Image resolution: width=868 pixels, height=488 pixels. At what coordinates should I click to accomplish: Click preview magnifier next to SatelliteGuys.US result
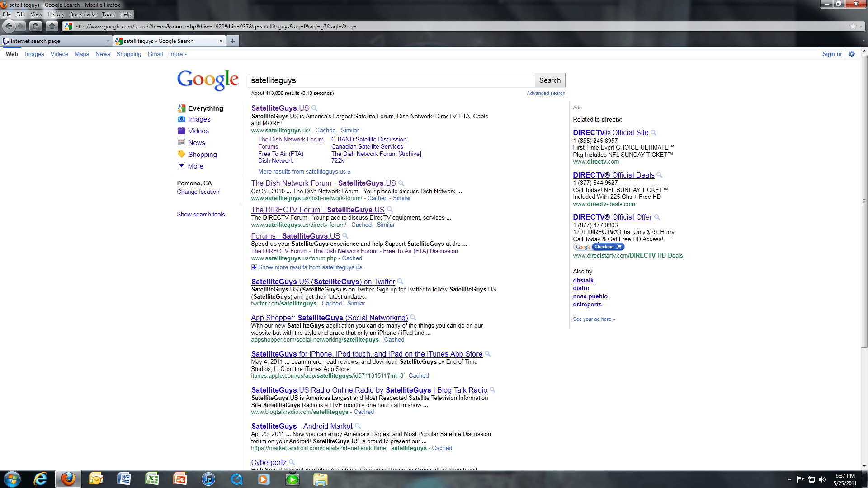pos(315,108)
